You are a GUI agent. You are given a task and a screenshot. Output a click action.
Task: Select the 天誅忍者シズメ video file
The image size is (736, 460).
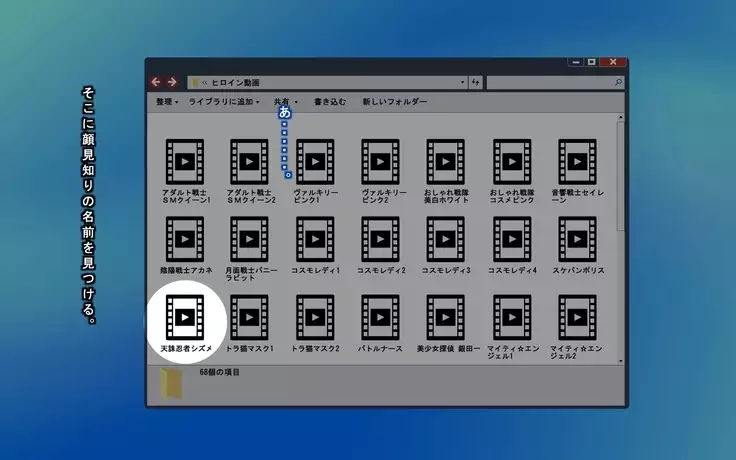tap(185, 316)
